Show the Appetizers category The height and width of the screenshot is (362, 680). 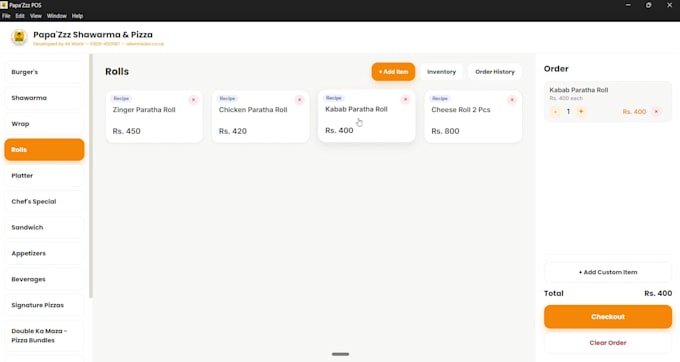tap(44, 253)
